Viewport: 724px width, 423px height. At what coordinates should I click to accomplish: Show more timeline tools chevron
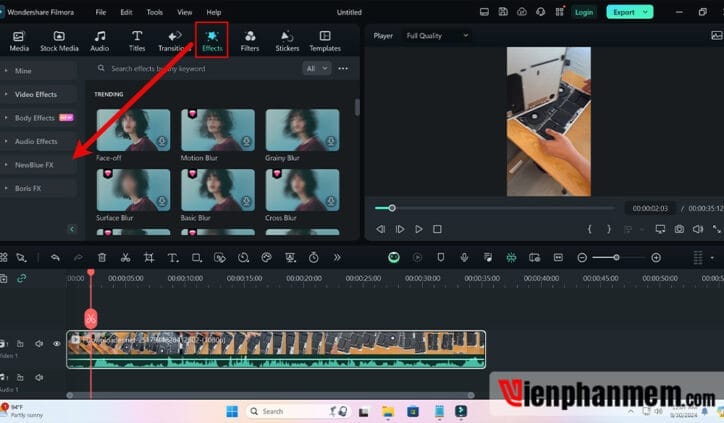pos(337,258)
